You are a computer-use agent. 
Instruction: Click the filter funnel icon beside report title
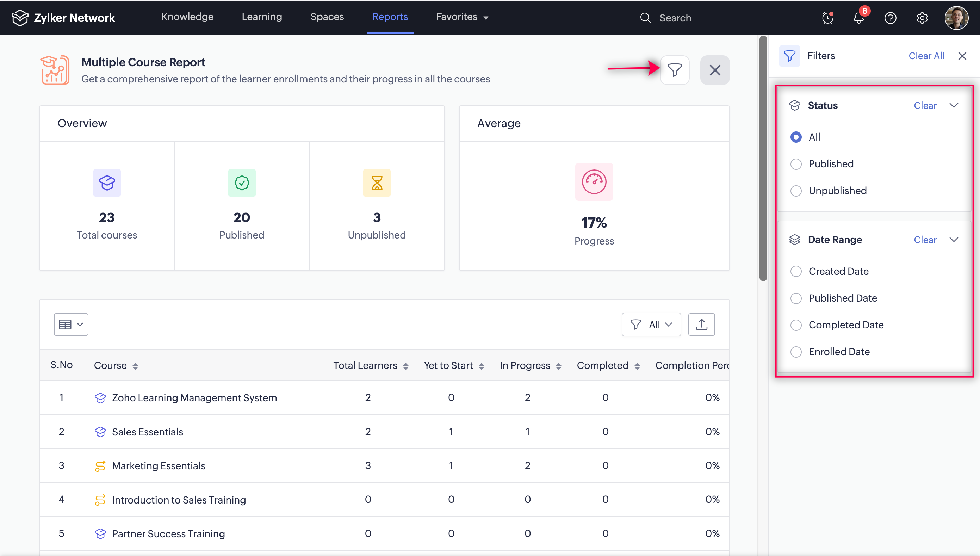[x=675, y=70]
